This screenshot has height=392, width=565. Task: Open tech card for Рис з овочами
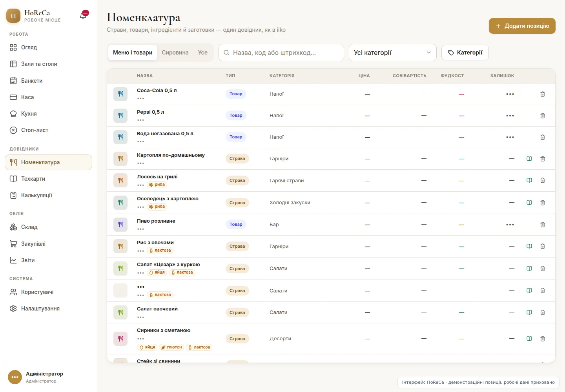click(529, 246)
